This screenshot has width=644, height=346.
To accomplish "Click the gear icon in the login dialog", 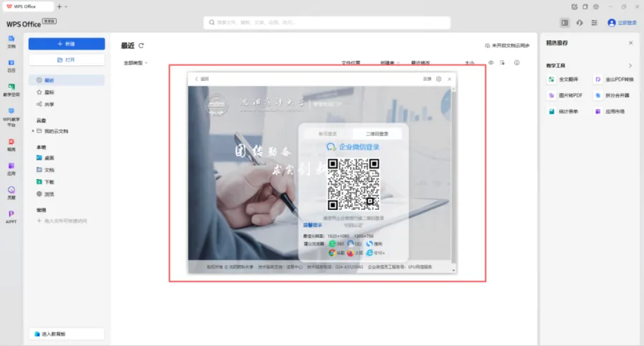I will 439,79.
